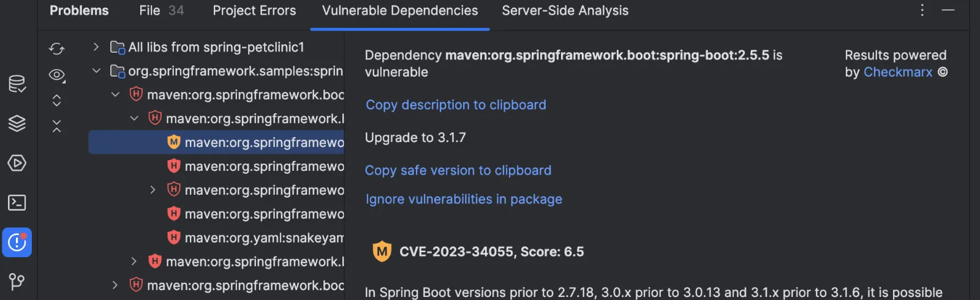Click Ignore vulnerabilities in package link
This screenshot has height=300, width=980.
464,199
